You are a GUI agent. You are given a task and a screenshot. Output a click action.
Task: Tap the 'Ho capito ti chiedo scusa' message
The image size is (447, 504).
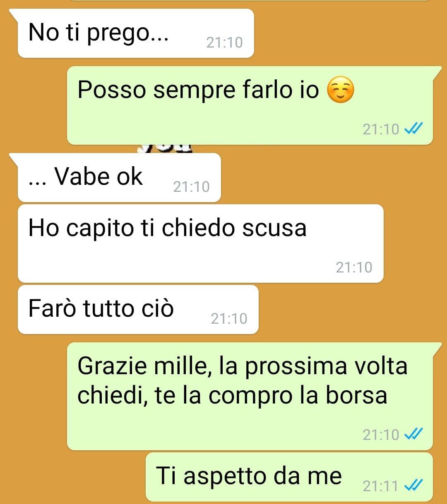[200, 244]
